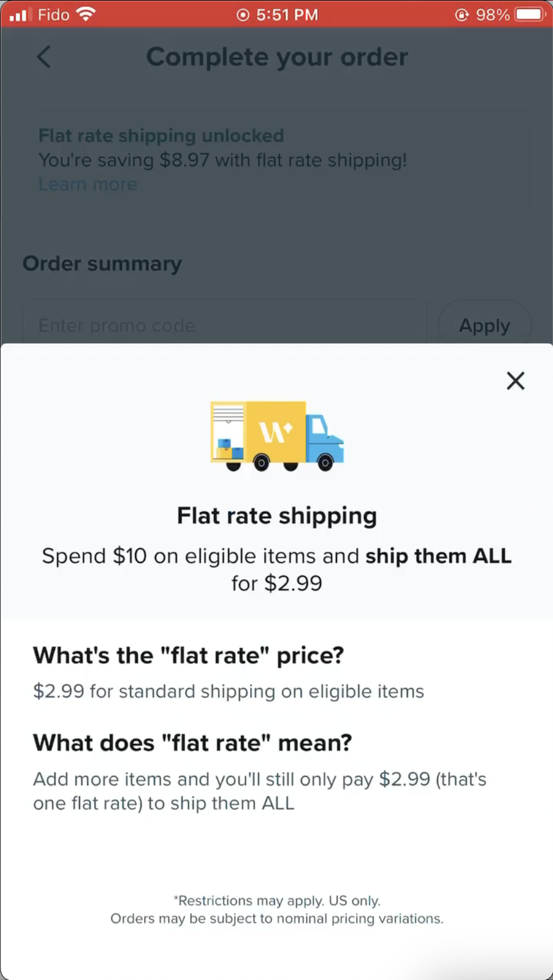Tap the Order summary heading

[x=102, y=264]
